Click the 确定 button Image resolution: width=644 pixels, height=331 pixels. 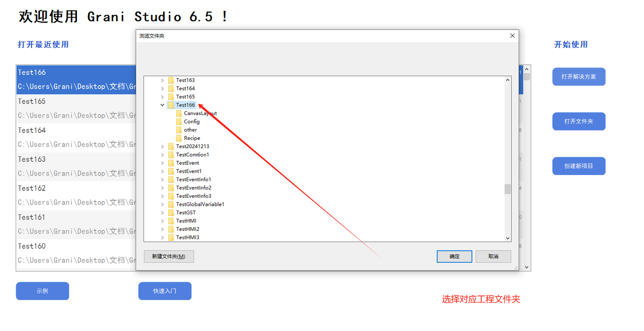point(454,256)
